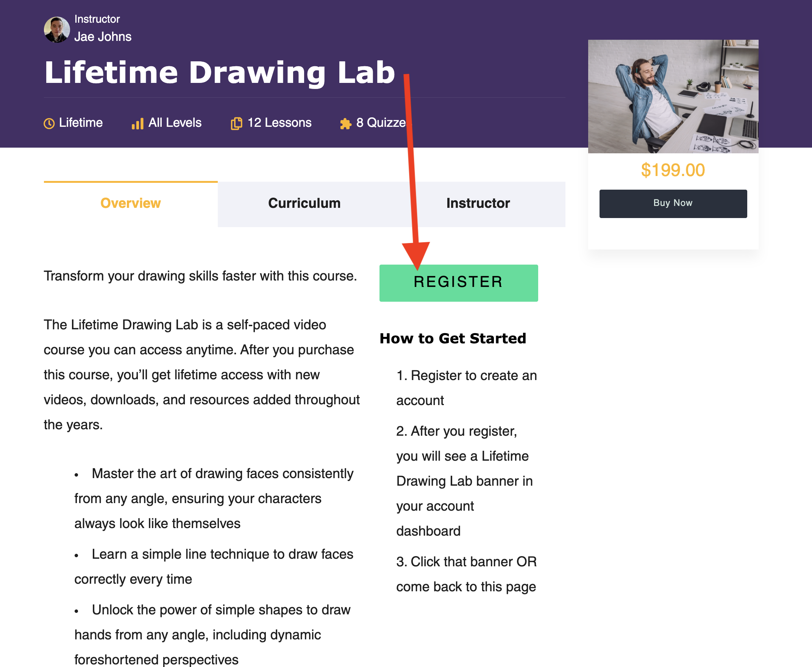Click the course preview image of man relaxing
This screenshot has height=667, width=812.
673,96
